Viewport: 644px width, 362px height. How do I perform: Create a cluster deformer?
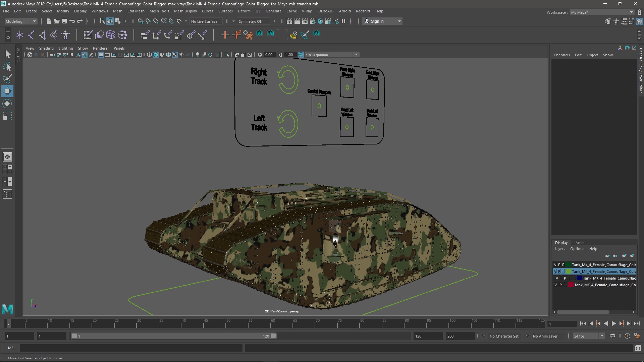click(122, 35)
